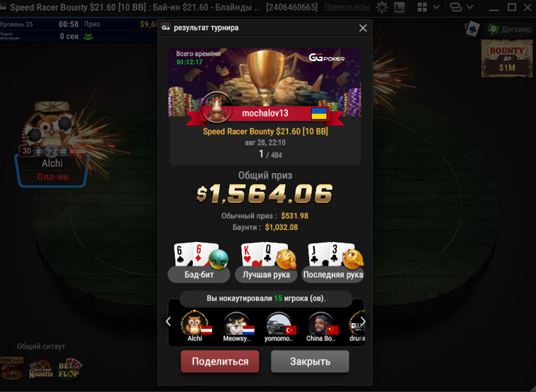Click the stacked tables icon
This screenshot has height=392, width=536.
click(456, 7)
